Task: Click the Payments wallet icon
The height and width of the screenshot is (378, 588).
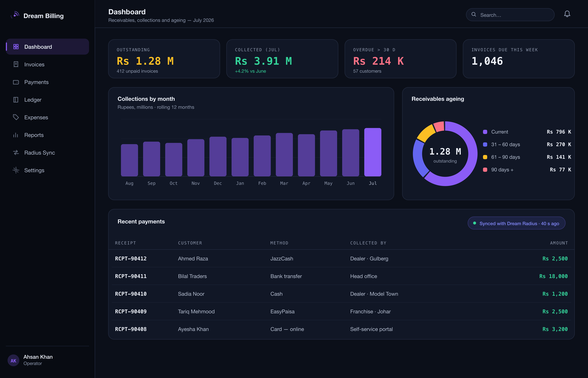Action: tap(16, 82)
